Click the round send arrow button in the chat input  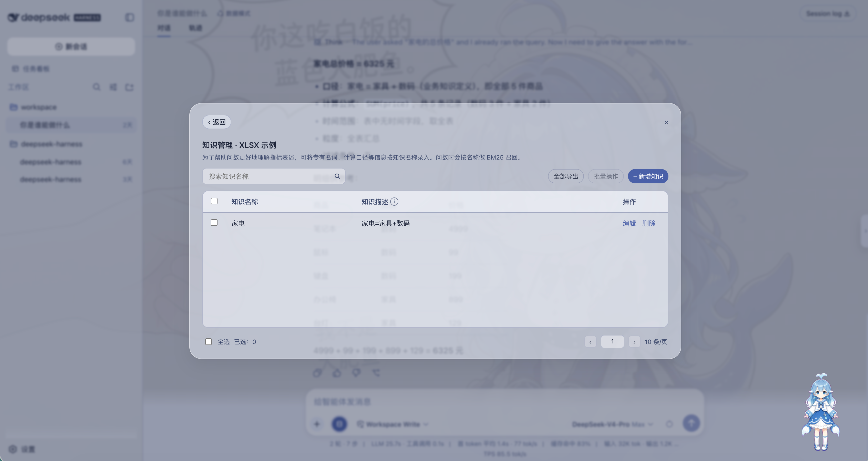coord(691,423)
